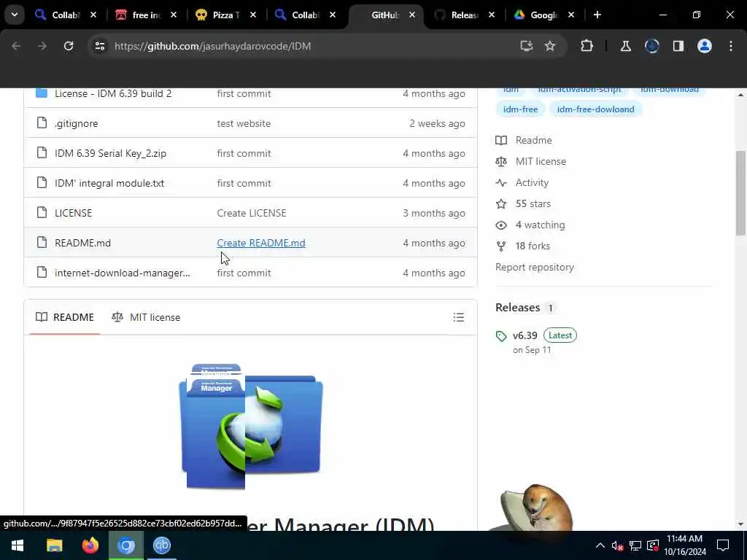Click the IDM logo image in README

251,427
